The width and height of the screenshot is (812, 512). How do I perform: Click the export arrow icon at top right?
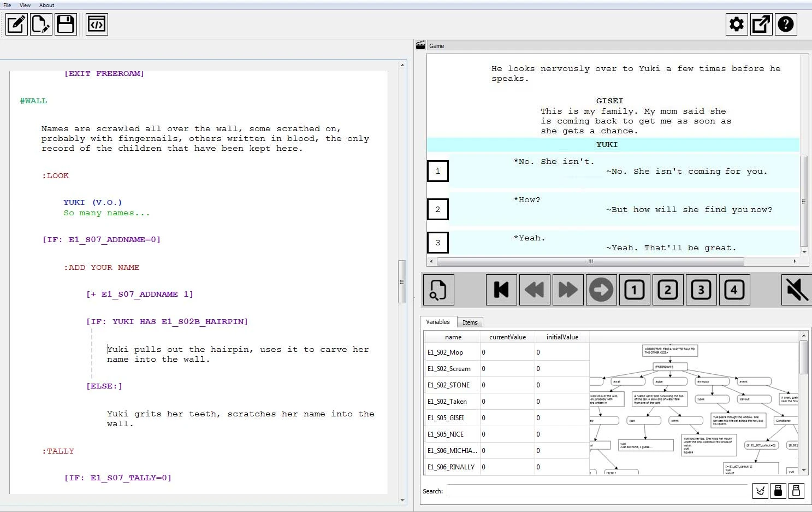pyautogui.click(x=761, y=25)
